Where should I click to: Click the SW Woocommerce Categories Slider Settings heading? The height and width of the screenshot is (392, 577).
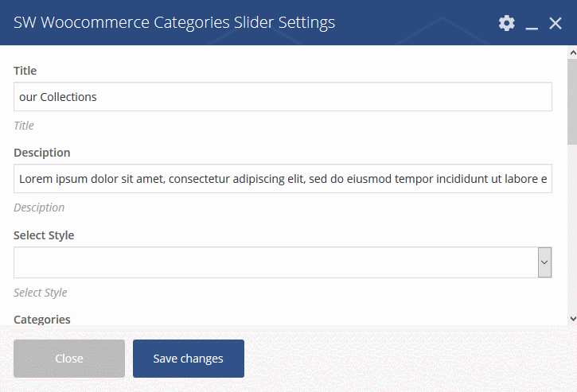pyautogui.click(x=174, y=23)
